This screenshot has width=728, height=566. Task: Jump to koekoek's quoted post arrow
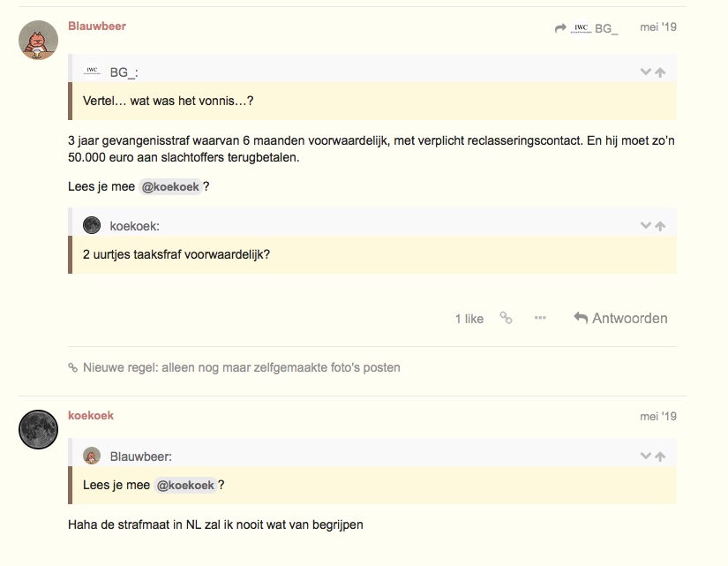(660, 226)
